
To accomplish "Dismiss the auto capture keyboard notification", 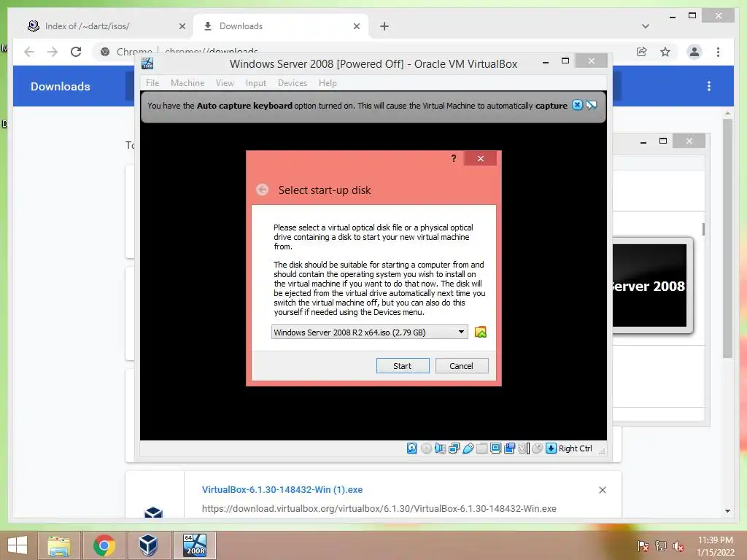I will coord(577,105).
